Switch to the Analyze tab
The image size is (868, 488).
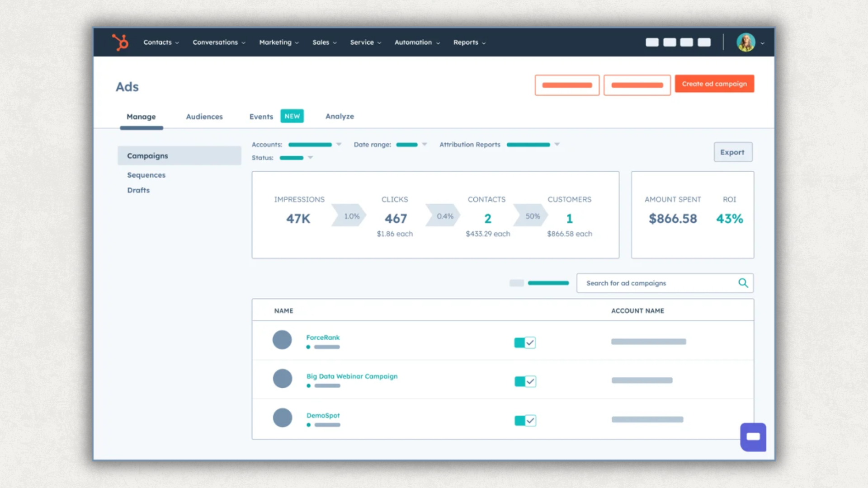pos(340,116)
